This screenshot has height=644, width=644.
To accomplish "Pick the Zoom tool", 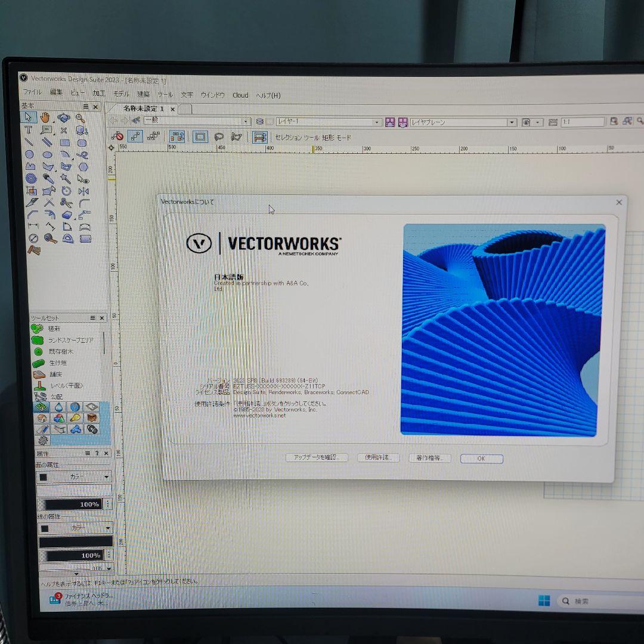I will 80,118.
